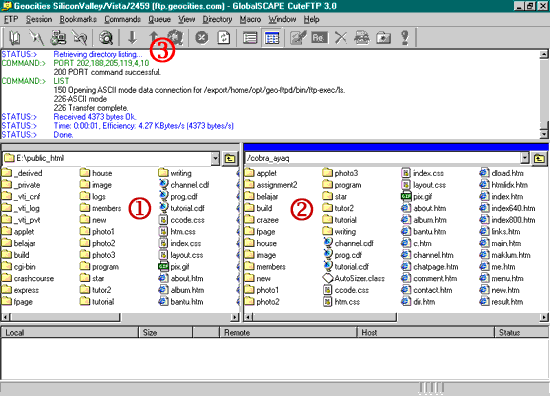Click the remote path field /cobra_ayaq
Screen dimensions: 550x396
click(x=382, y=159)
